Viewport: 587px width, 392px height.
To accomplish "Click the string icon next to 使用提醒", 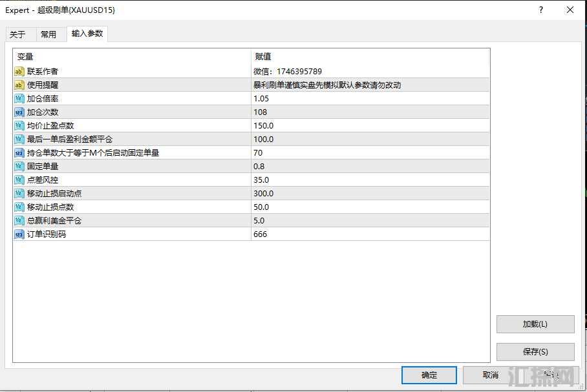I will [x=19, y=85].
